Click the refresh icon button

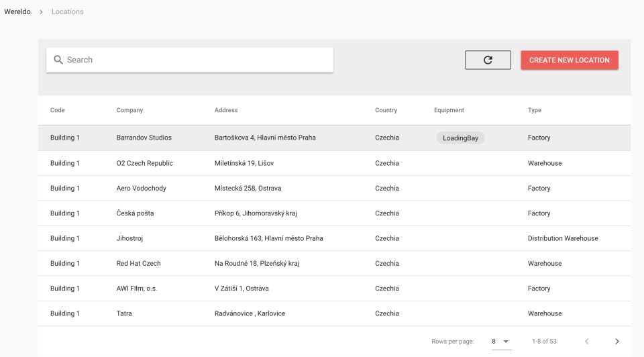[488, 60]
